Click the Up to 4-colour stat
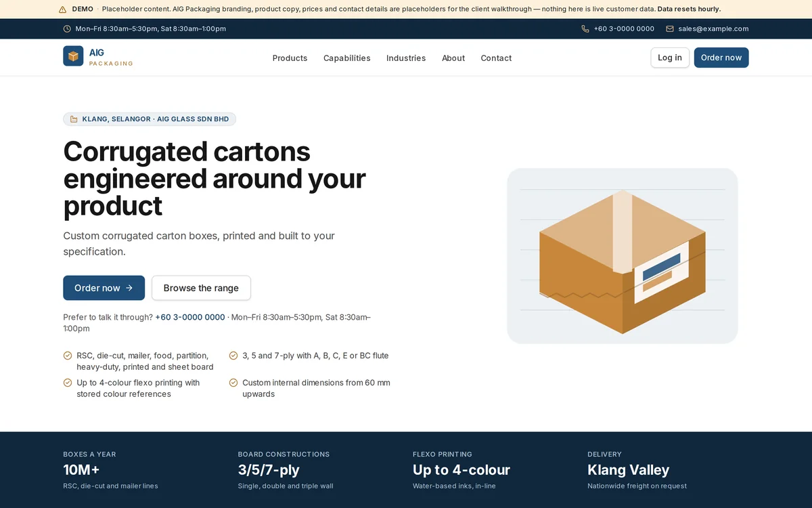Viewport: 812px width, 508px height. coord(461,470)
